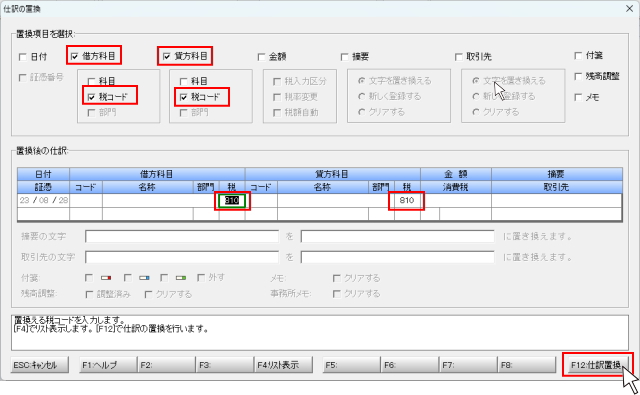The image size is (640, 395).
Task: Click the credit tax code cell 810
Action: coord(407,200)
